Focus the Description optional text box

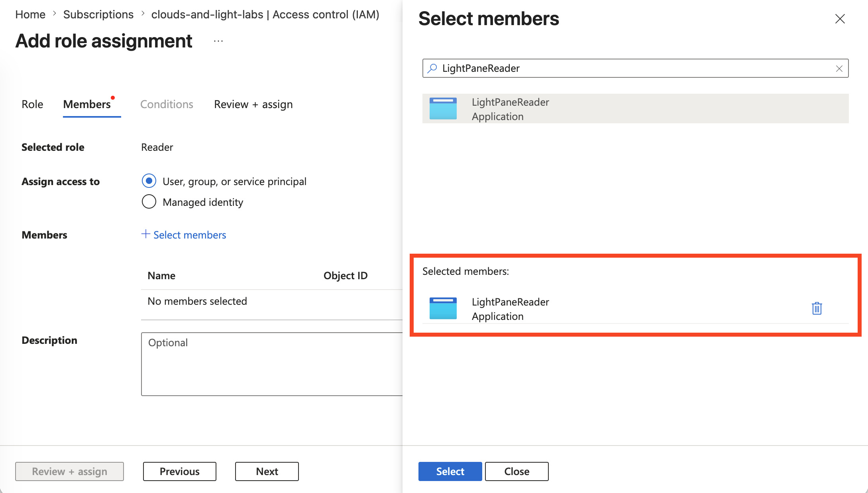[272, 364]
